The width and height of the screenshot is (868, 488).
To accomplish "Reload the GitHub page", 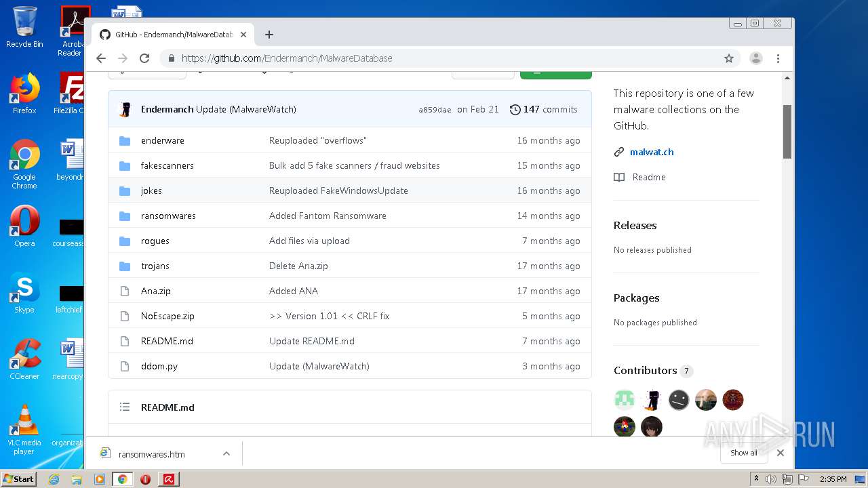I will (144, 58).
